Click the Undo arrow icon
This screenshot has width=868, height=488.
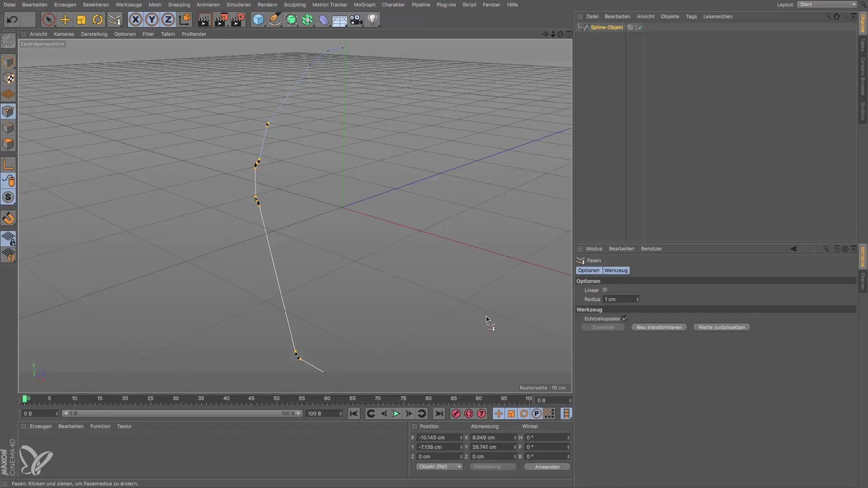pyautogui.click(x=12, y=19)
